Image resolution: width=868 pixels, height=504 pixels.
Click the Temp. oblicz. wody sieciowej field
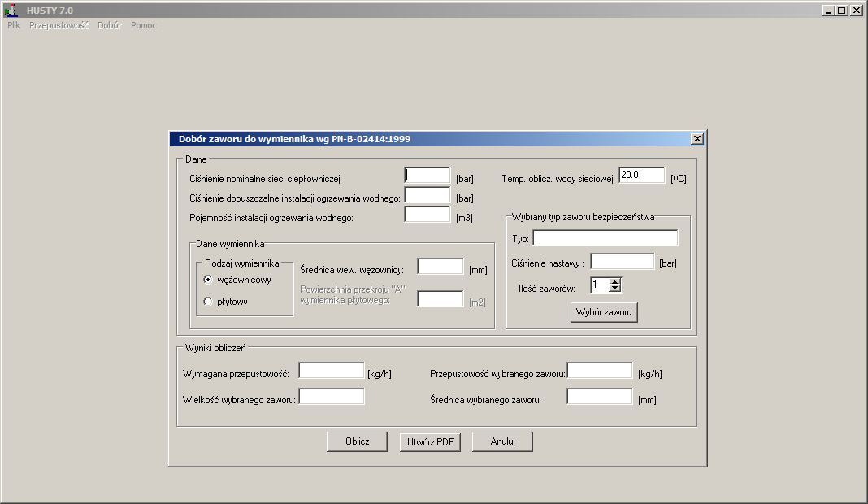641,176
